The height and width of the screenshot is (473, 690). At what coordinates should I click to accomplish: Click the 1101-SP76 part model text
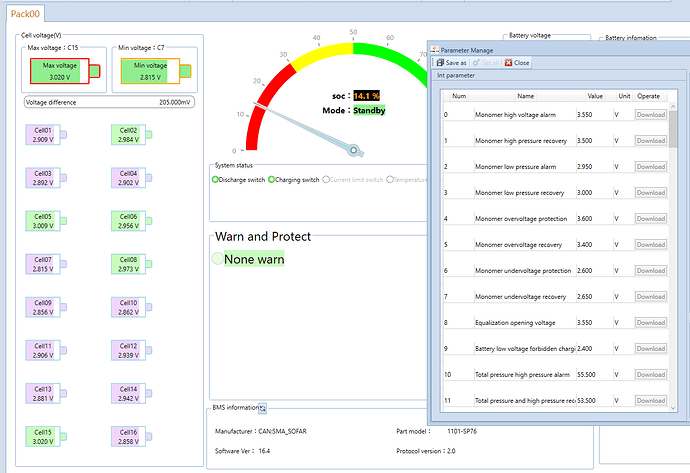[x=462, y=431]
